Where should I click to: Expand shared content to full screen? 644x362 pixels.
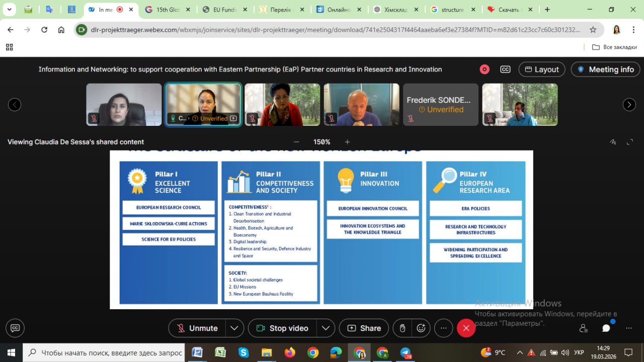(630, 142)
